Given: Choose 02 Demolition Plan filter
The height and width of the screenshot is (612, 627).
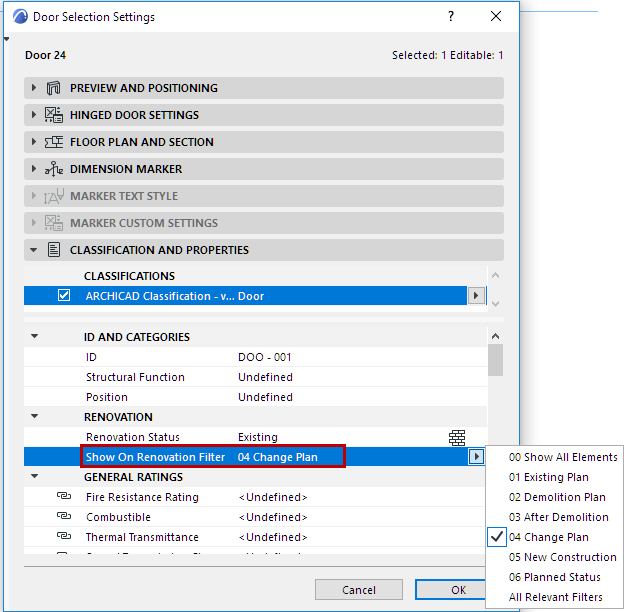Looking at the screenshot, I should tap(557, 497).
